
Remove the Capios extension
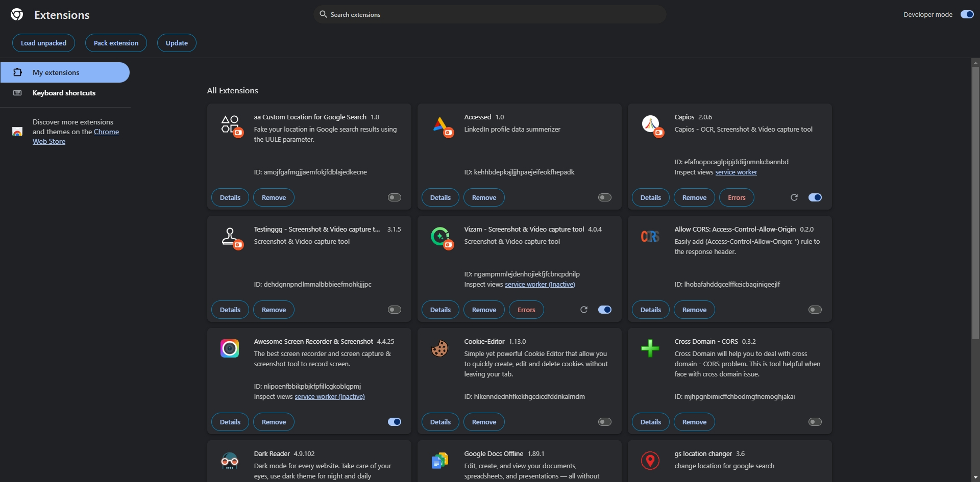point(694,197)
